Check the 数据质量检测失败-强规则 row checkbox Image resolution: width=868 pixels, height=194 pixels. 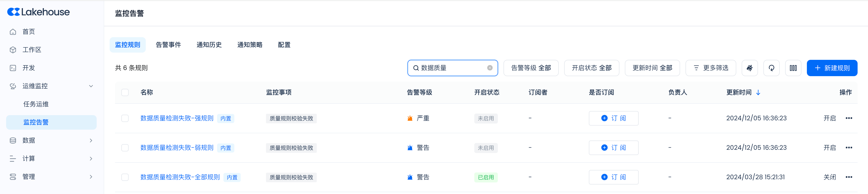[x=125, y=118]
